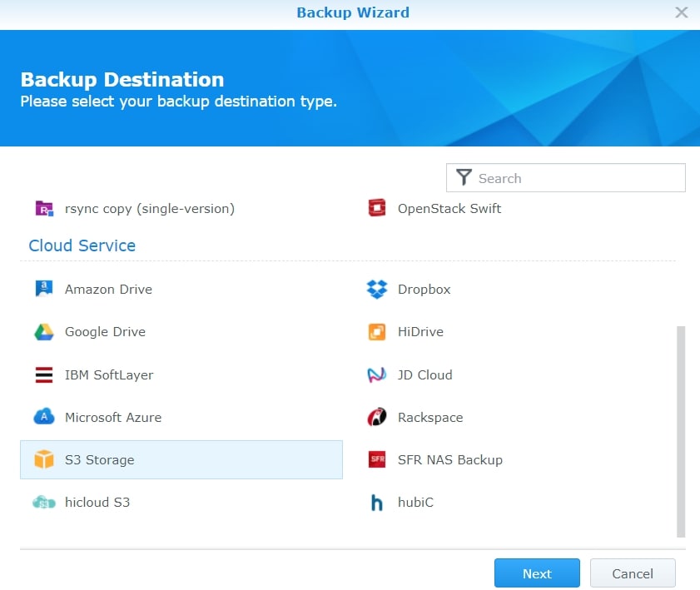Click the filter funnel icon

point(464,178)
